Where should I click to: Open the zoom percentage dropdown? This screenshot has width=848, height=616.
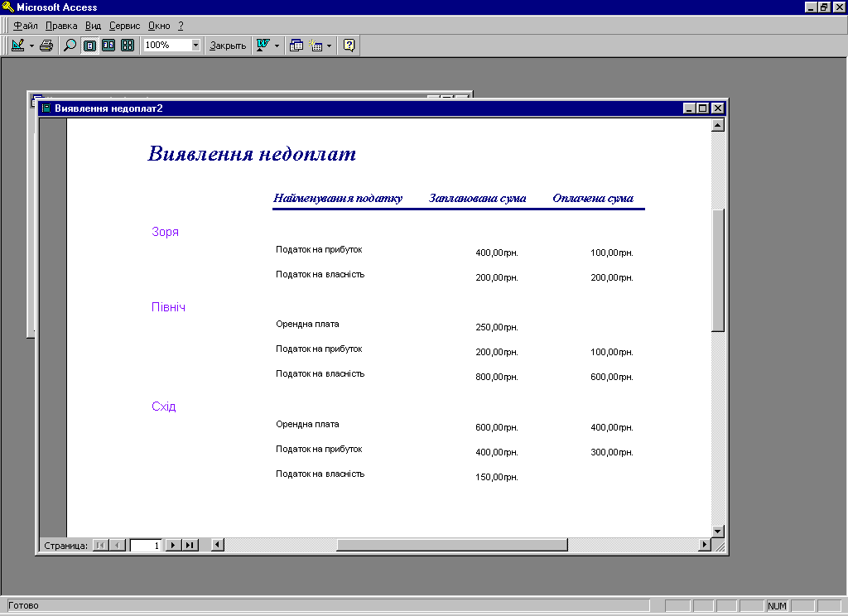click(195, 45)
